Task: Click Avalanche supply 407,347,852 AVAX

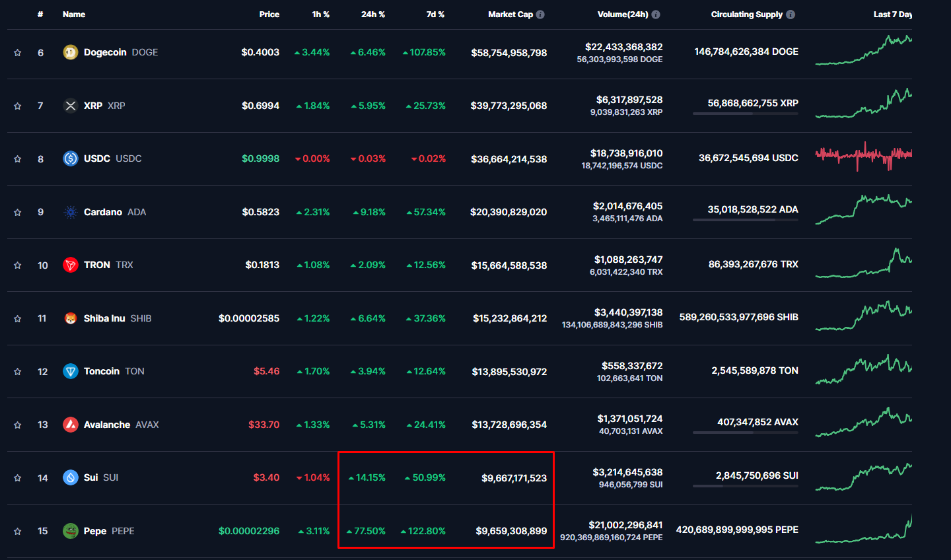Action: [757, 422]
